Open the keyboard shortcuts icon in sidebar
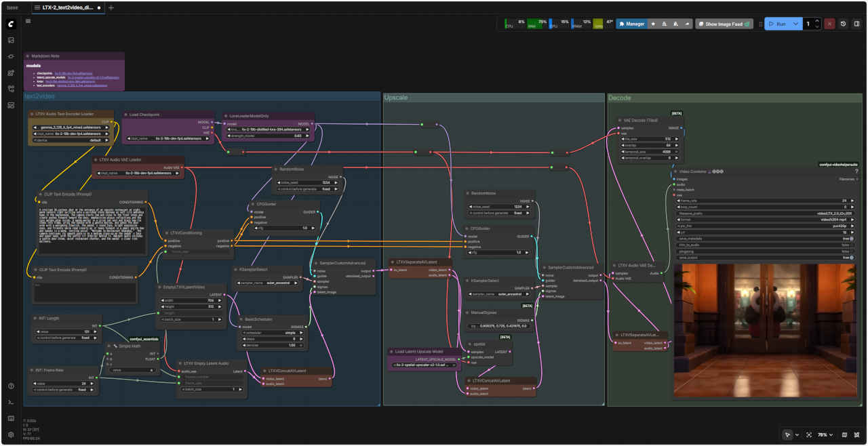 coord(11,419)
